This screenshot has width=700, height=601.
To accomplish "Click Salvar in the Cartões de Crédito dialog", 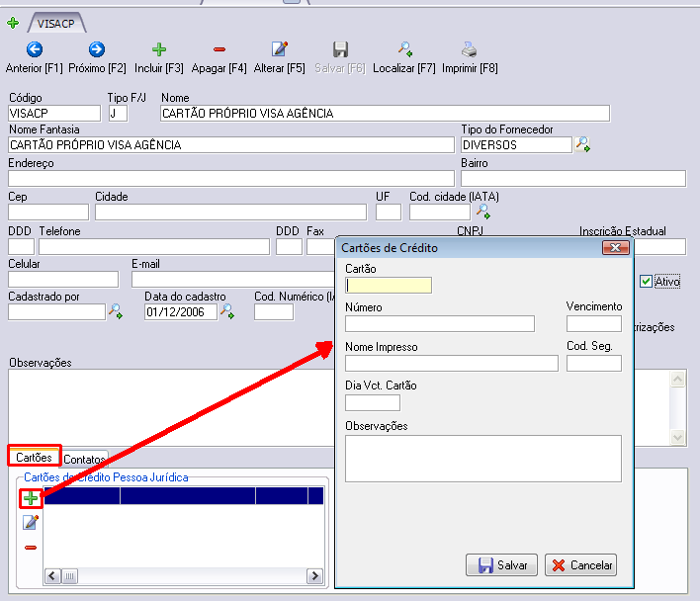I will (502, 565).
